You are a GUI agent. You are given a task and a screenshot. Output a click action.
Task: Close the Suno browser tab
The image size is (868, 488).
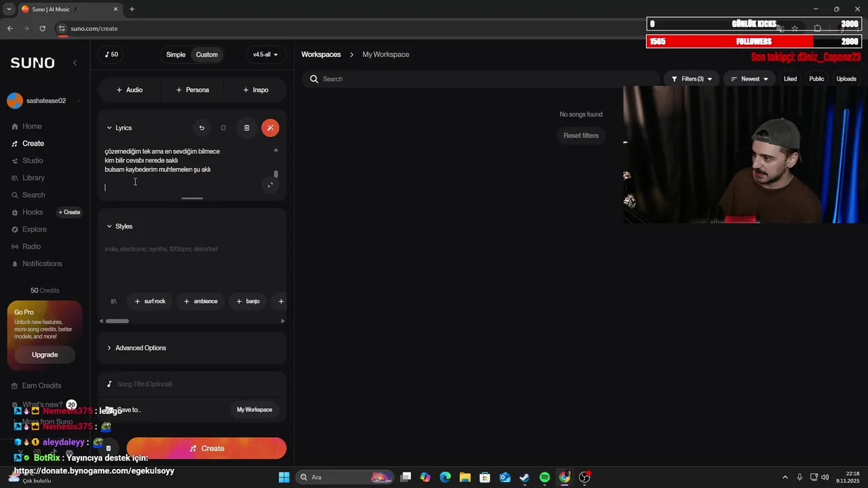coord(115,9)
